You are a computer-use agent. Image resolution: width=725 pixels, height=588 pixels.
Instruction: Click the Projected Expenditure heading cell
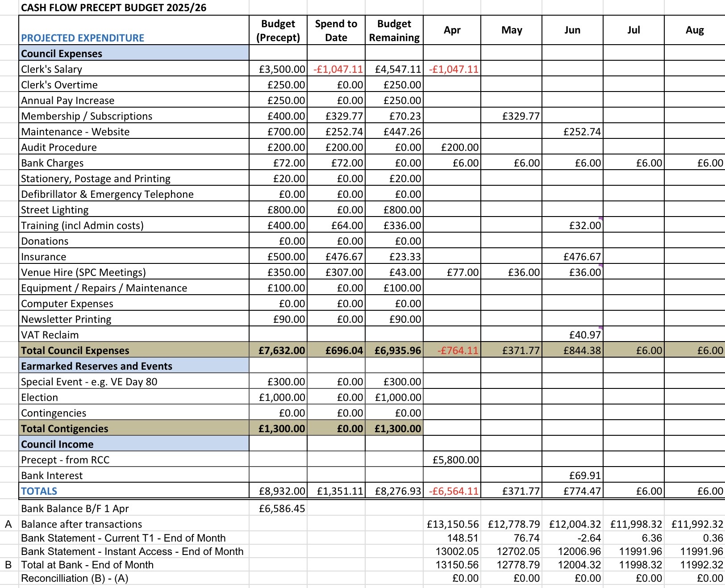tap(83, 38)
